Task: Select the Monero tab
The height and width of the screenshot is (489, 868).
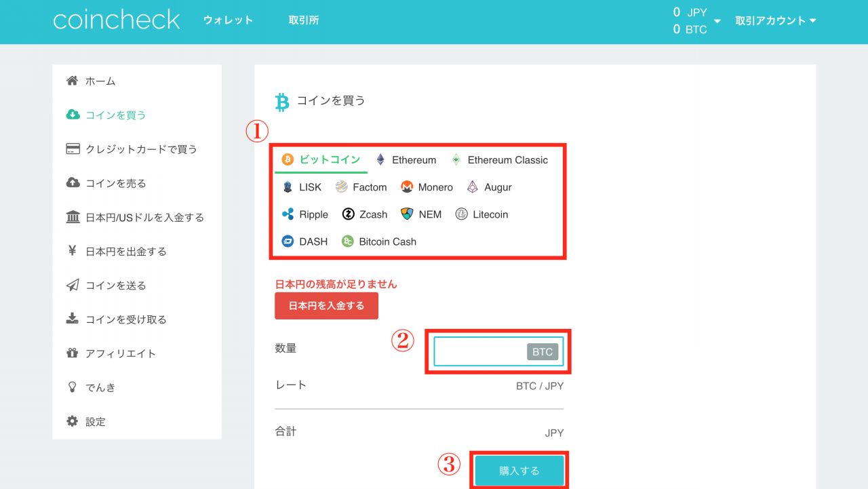Action: (435, 187)
